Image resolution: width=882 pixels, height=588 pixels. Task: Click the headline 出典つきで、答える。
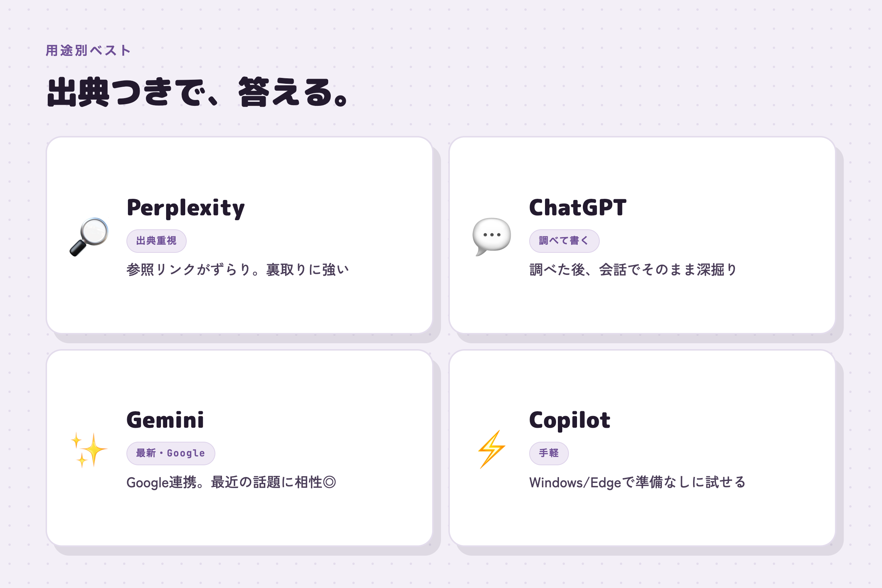(199, 92)
